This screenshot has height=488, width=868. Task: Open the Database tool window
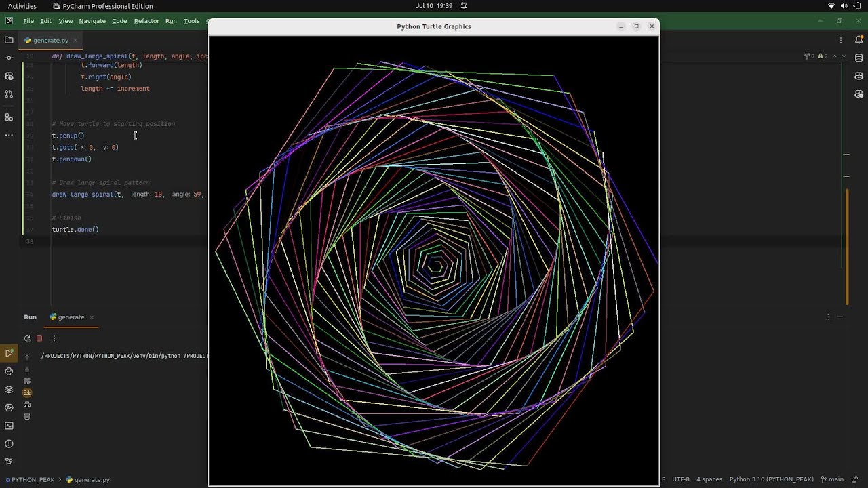click(x=859, y=58)
